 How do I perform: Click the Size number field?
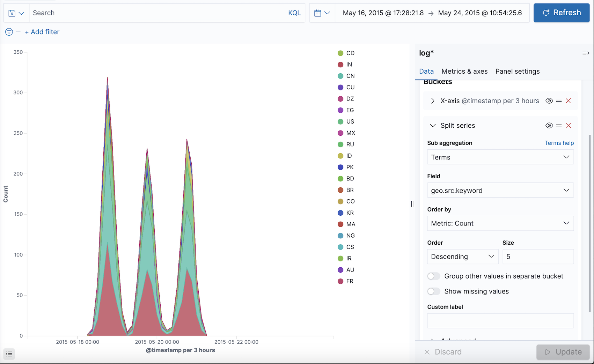(x=538, y=257)
